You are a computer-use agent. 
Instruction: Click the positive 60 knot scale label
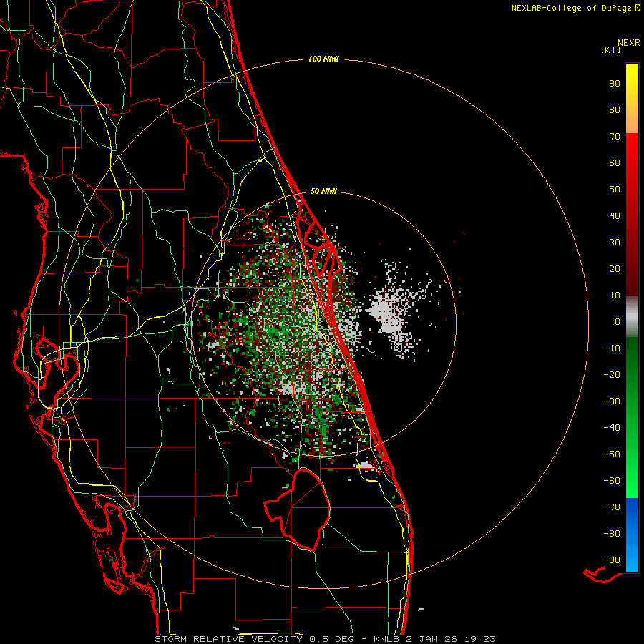point(615,162)
